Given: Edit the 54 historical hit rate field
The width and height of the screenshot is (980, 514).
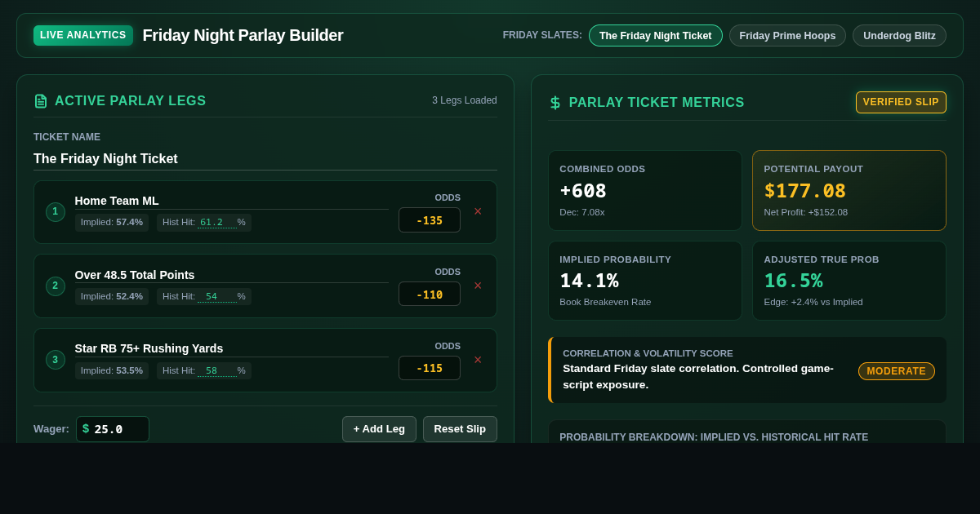Looking at the screenshot, I should click(216, 296).
